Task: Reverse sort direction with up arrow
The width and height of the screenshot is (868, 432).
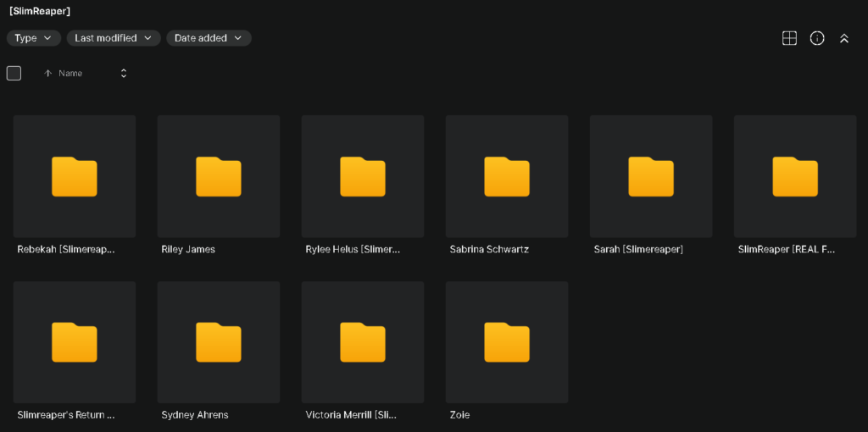Action: [48, 73]
